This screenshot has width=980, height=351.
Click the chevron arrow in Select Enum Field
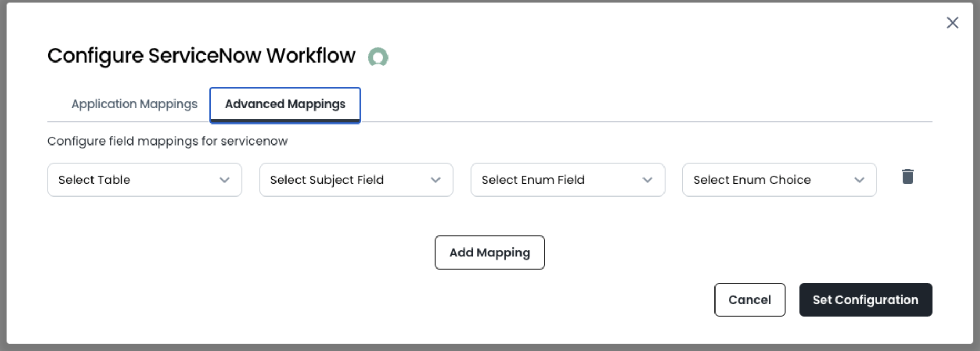point(647,180)
